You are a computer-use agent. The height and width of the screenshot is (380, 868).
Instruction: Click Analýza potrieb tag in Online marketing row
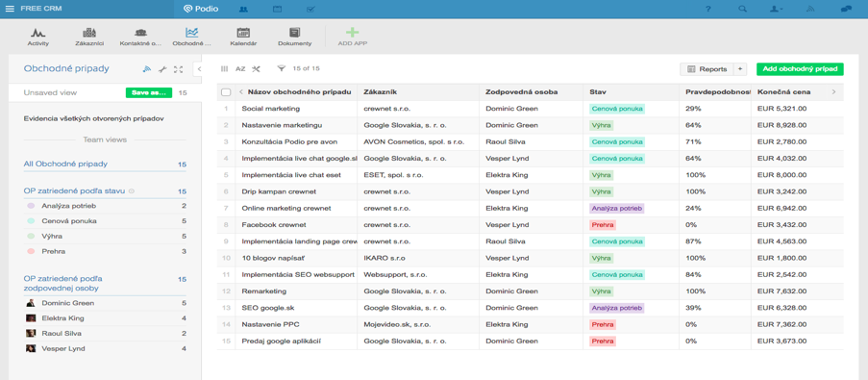(x=617, y=209)
